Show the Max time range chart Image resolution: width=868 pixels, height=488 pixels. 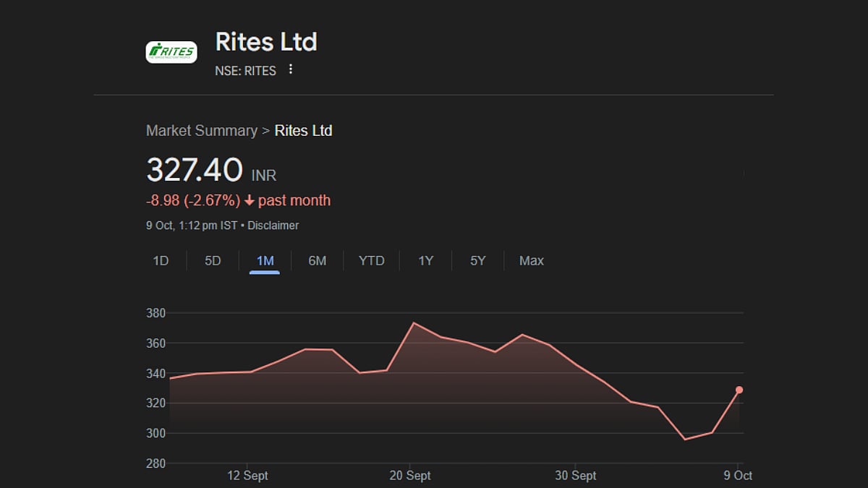point(532,260)
